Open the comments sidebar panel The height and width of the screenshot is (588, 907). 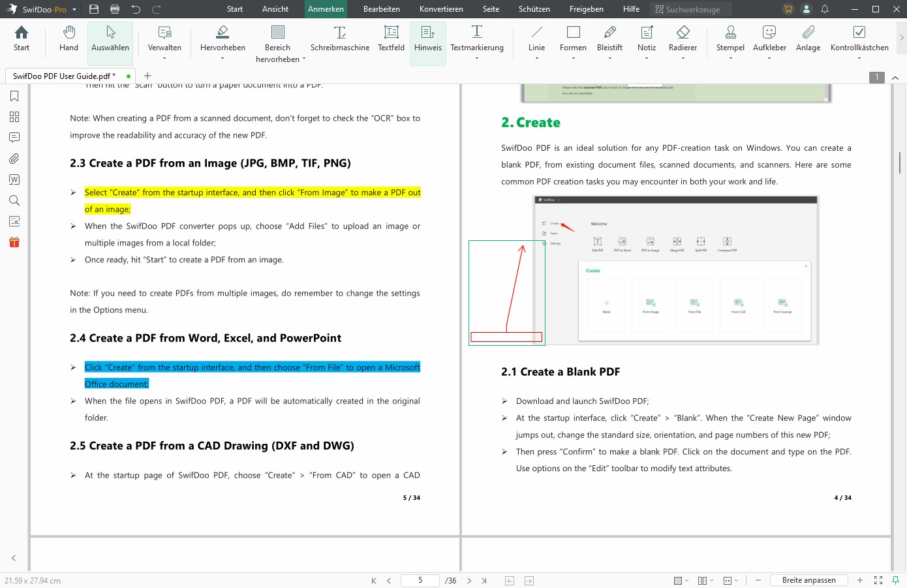coord(14,138)
